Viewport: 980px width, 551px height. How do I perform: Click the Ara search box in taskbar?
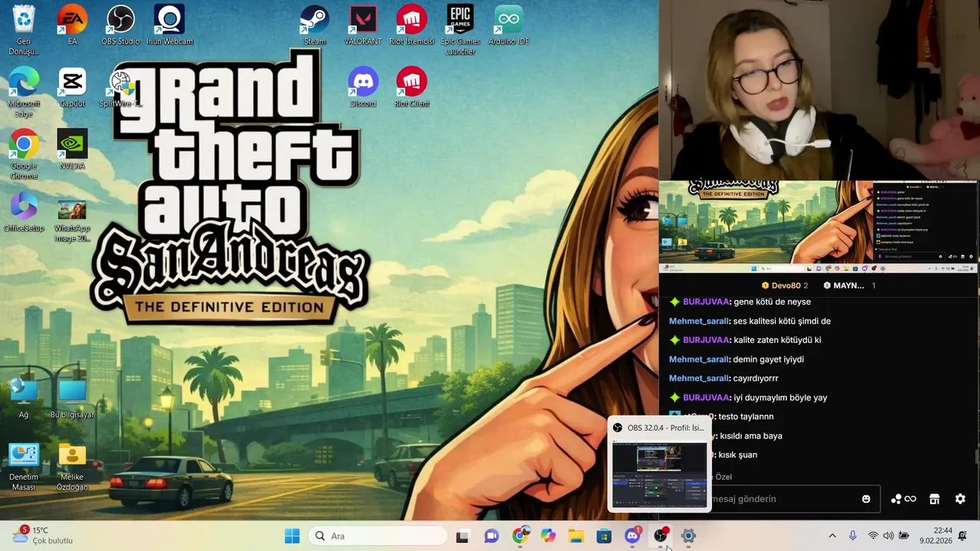376,536
